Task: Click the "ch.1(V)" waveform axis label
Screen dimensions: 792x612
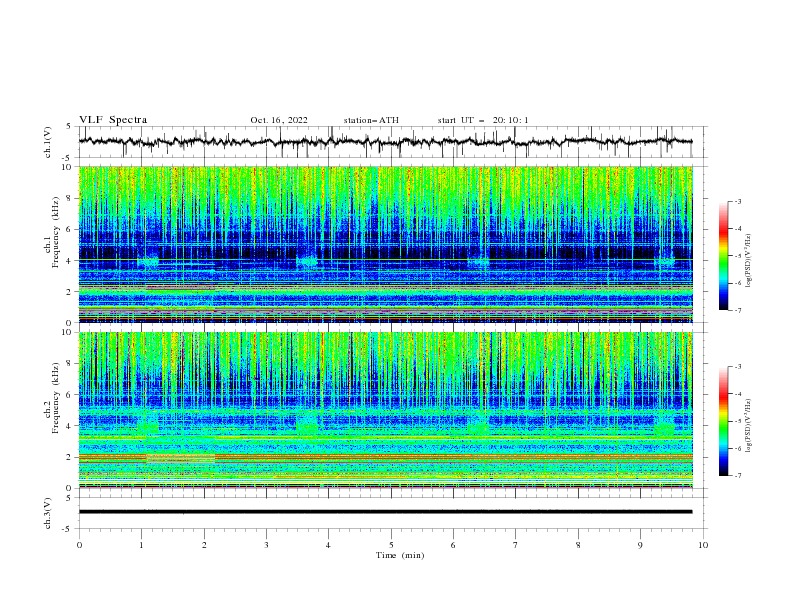Action: [48, 142]
